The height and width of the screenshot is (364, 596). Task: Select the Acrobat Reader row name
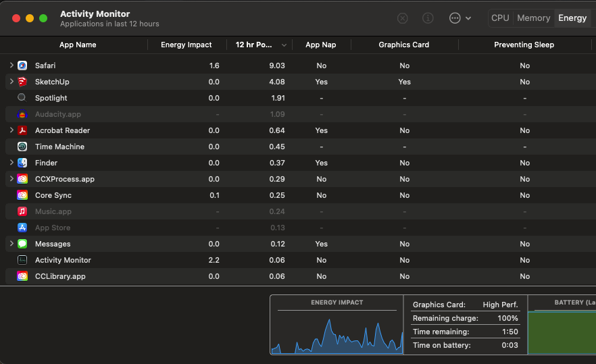pyautogui.click(x=62, y=130)
